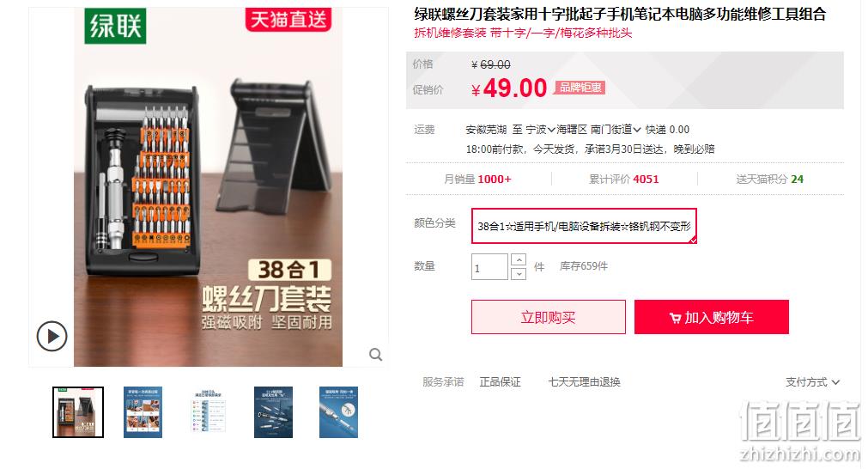Image resolution: width=868 pixels, height=469 pixels.
Task: Click the 品牌钜惠 promotion tag
Action: pyautogui.click(x=580, y=88)
